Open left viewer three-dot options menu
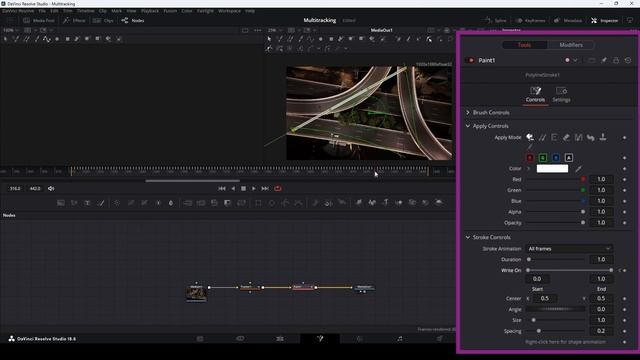 coord(258,30)
